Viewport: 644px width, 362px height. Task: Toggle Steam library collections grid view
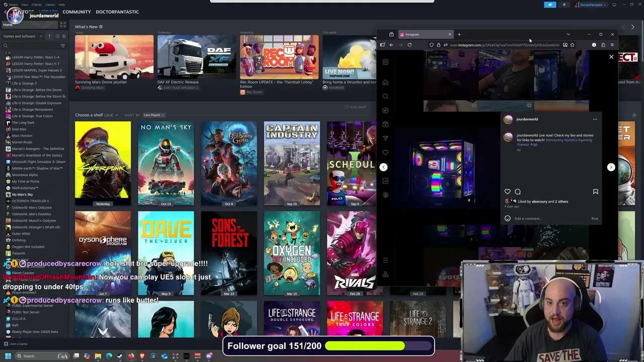(63, 24)
